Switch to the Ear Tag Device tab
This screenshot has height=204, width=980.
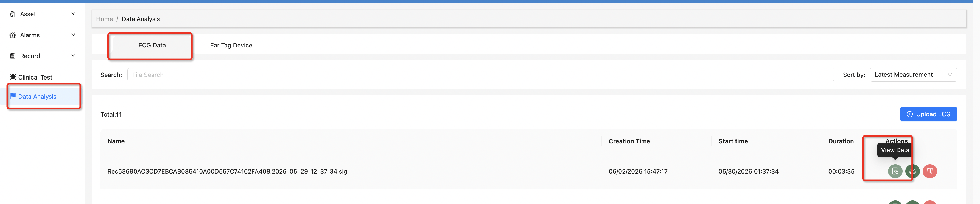pyautogui.click(x=231, y=45)
